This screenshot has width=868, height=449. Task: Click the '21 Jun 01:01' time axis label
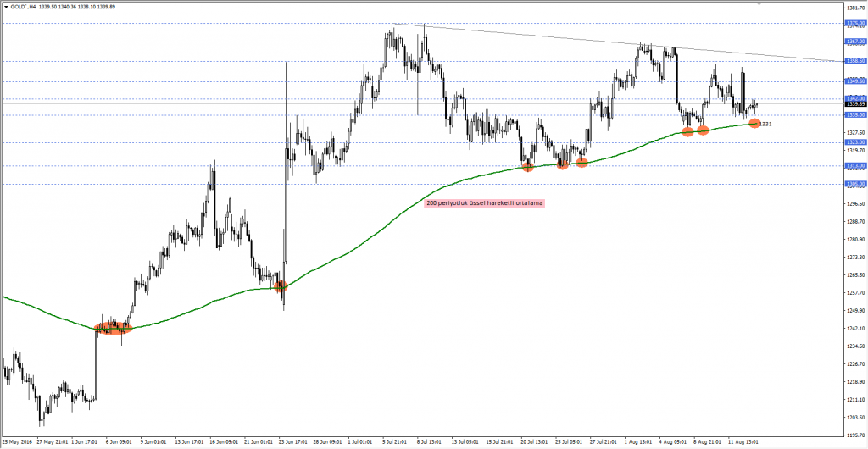point(259,443)
